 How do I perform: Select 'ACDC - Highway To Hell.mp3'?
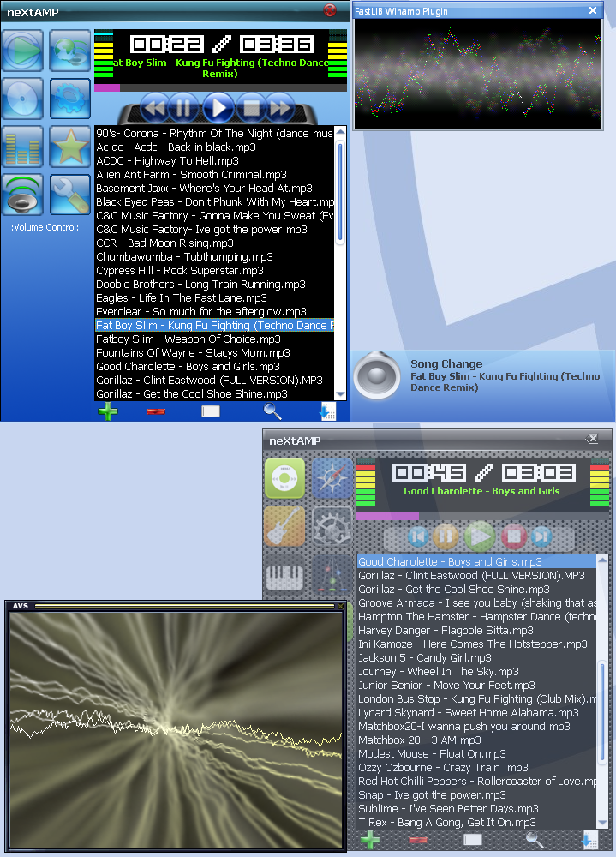point(214,161)
